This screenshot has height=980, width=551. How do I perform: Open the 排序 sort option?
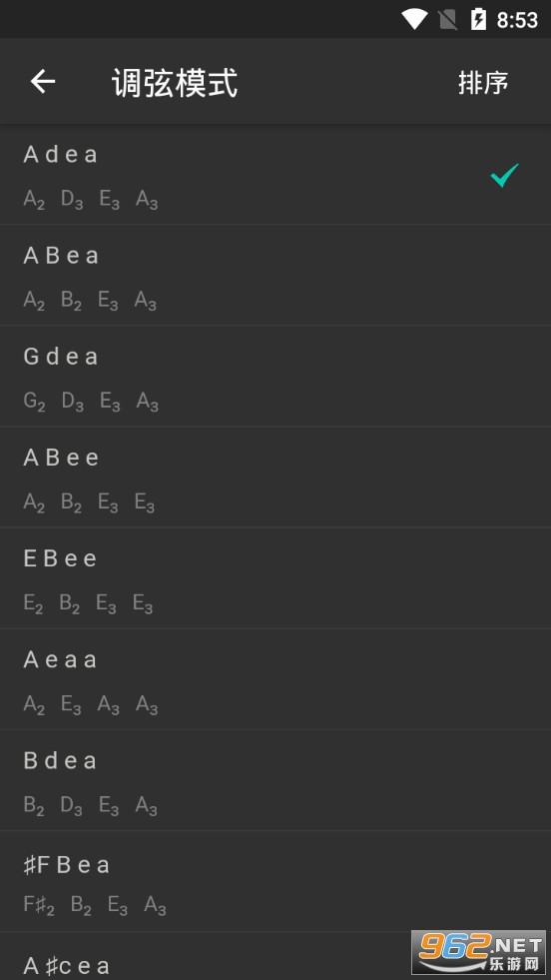[483, 83]
